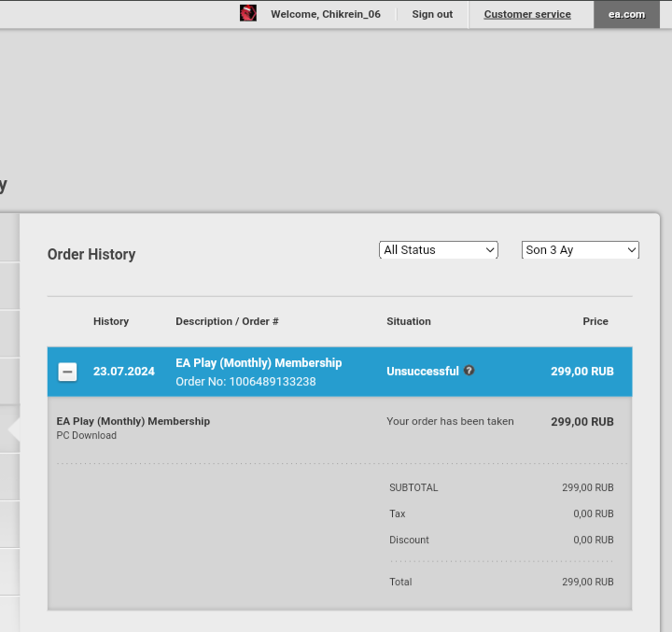Image resolution: width=672 pixels, height=632 pixels.
Task: Click the Description / Order # column header
Action: click(227, 321)
